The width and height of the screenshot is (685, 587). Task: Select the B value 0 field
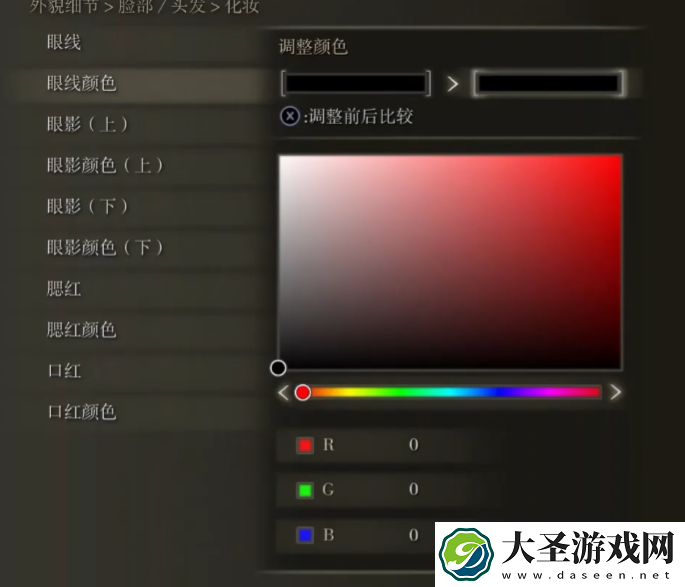(413, 535)
